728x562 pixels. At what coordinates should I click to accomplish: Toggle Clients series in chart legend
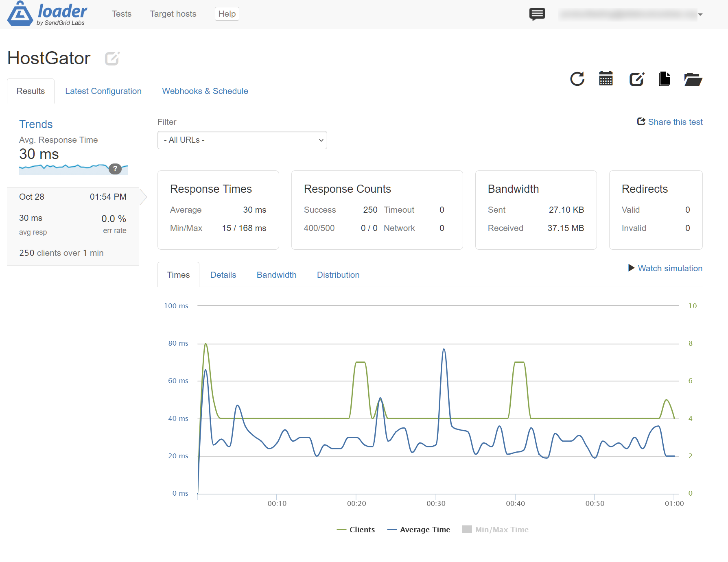[356, 529]
